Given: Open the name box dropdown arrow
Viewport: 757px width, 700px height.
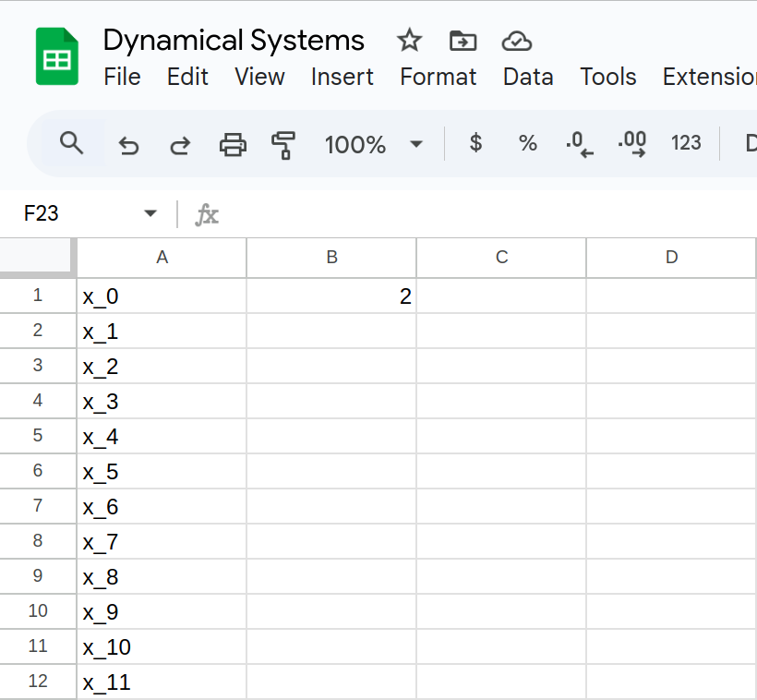Looking at the screenshot, I should [x=150, y=214].
